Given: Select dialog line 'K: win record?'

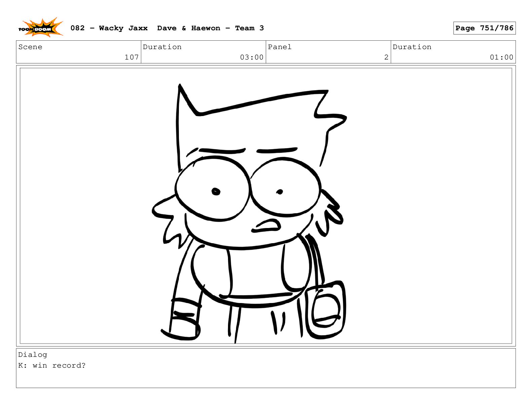Looking at the screenshot, I should (x=52, y=366).
